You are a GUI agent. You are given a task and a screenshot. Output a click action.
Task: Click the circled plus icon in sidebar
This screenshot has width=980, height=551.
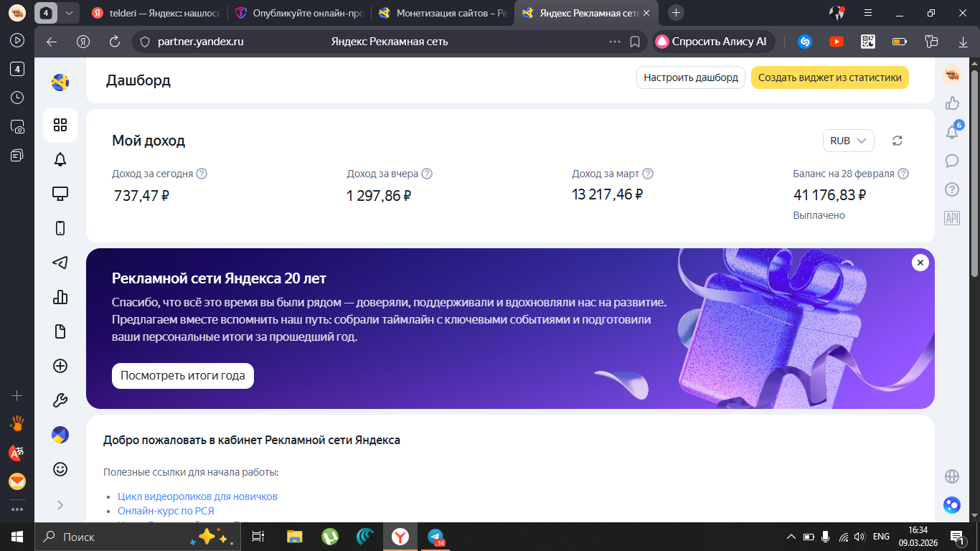tap(60, 366)
